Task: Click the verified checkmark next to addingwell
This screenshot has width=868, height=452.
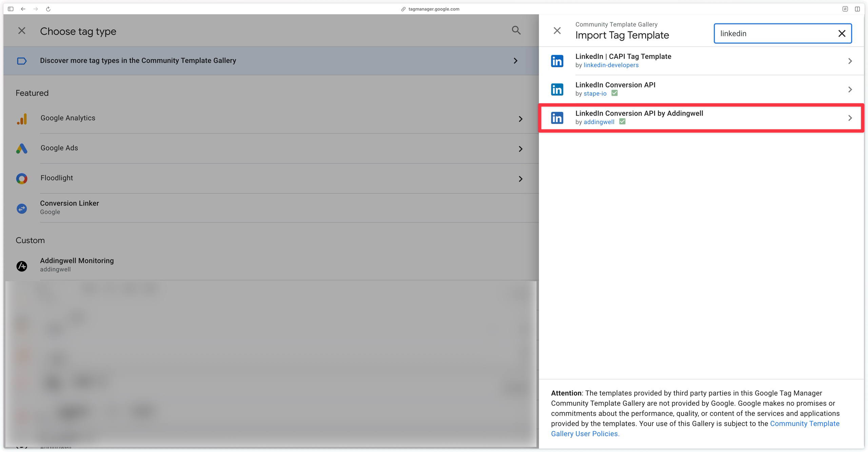Action: pos(622,122)
